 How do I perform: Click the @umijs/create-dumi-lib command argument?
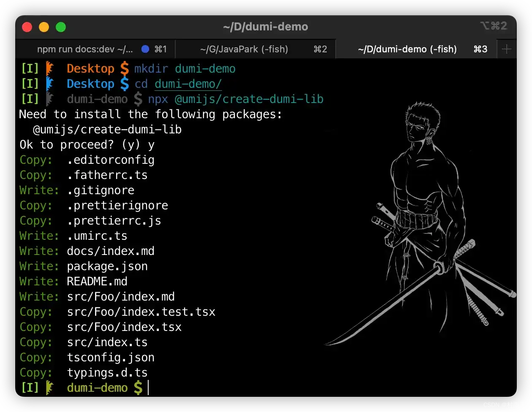click(x=249, y=99)
